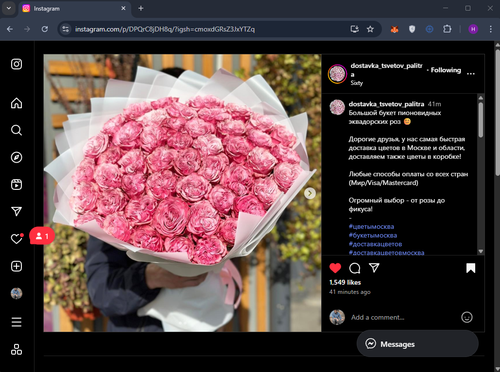Screen dimensions: 500x372
Task: Click page vertical scrollbar
Action: click(497, 112)
